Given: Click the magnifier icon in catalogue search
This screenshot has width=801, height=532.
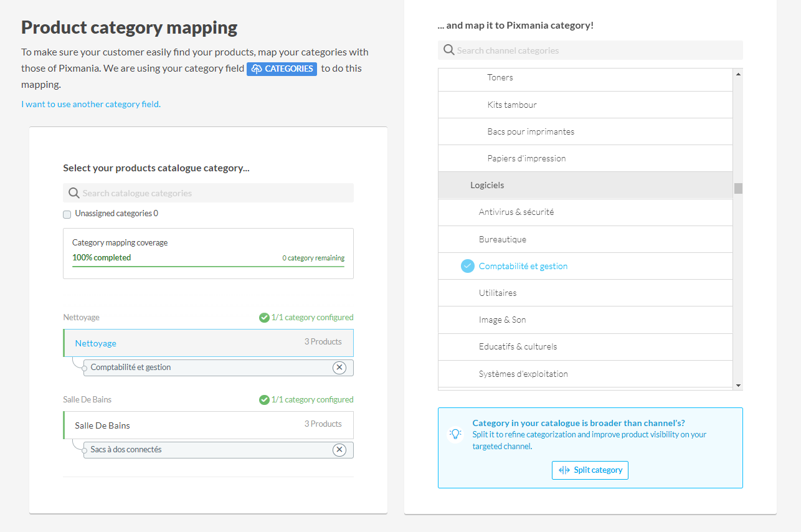Looking at the screenshot, I should click(x=74, y=193).
